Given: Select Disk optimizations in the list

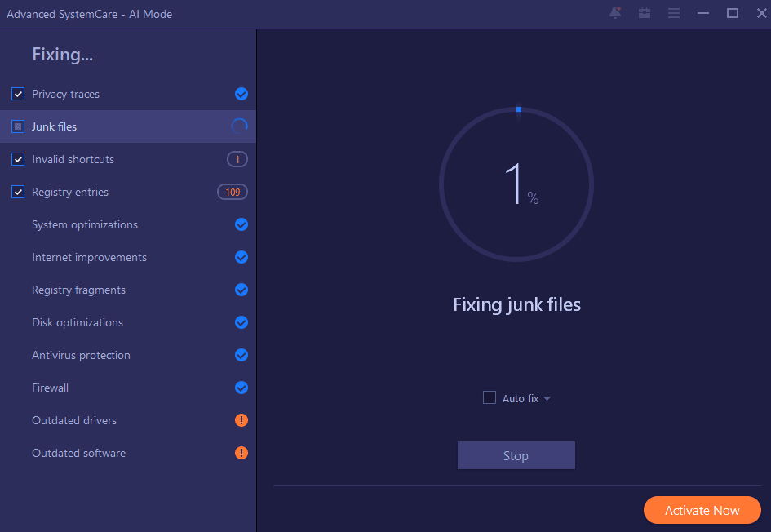Looking at the screenshot, I should (78, 322).
